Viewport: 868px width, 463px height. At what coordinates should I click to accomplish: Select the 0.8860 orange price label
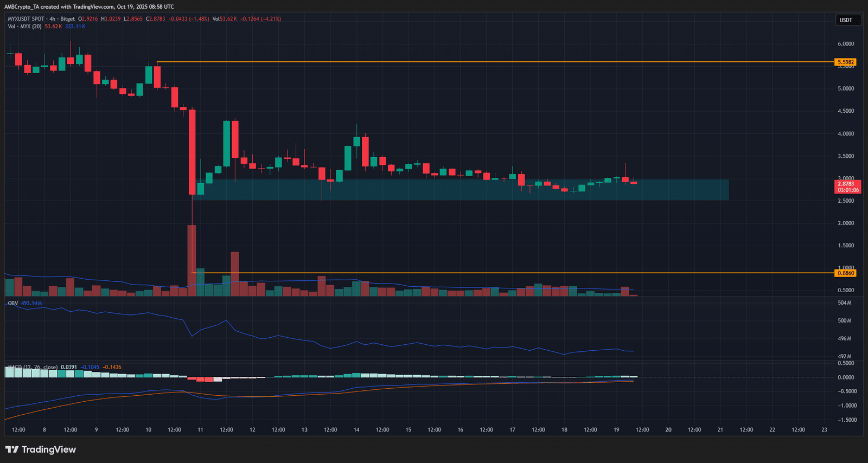[x=846, y=273]
